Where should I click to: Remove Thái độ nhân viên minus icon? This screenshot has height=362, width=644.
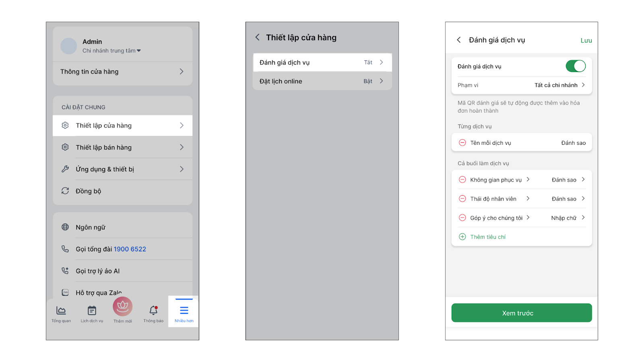(x=462, y=199)
